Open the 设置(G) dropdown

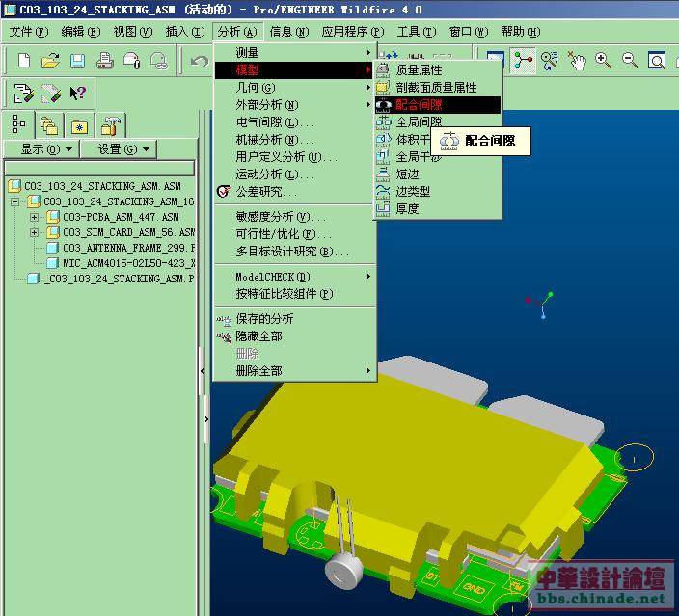(119, 149)
